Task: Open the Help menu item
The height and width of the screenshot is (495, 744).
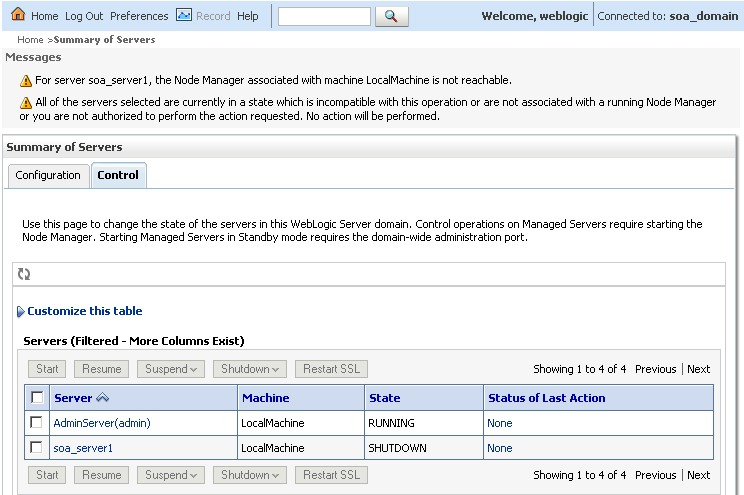Action: point(248,16)
